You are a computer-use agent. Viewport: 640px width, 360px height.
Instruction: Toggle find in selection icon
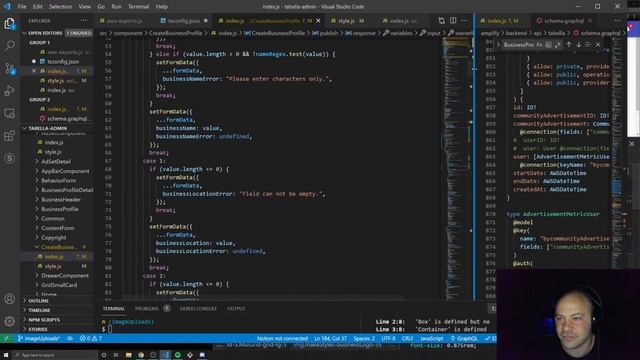point(588,44)
